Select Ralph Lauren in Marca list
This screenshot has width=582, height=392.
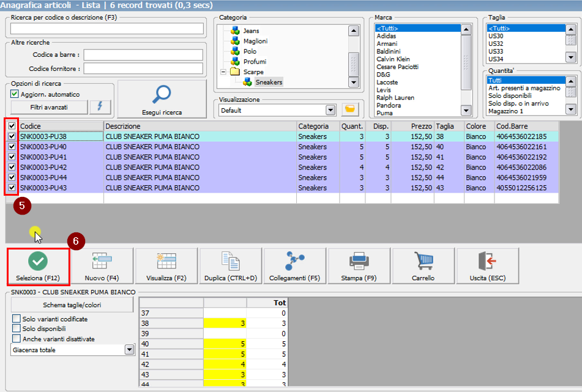tap(395, 97)
